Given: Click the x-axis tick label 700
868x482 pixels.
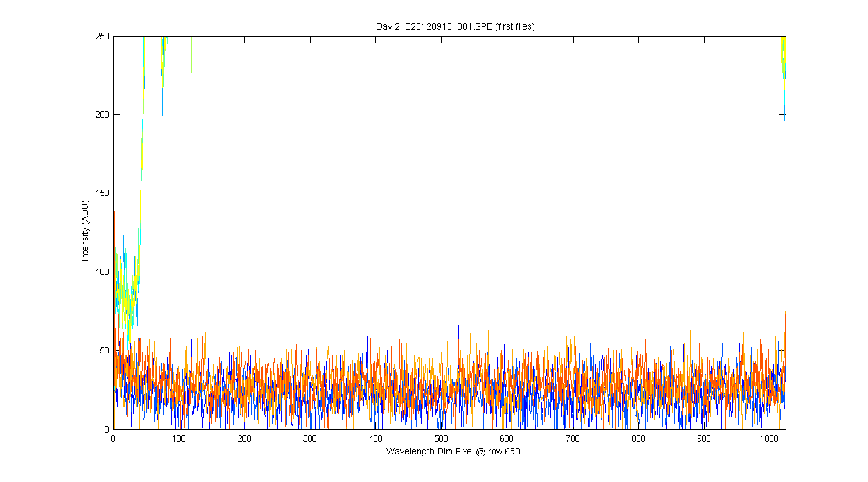Looking at the screenshot, I should (x=572, y=438).
